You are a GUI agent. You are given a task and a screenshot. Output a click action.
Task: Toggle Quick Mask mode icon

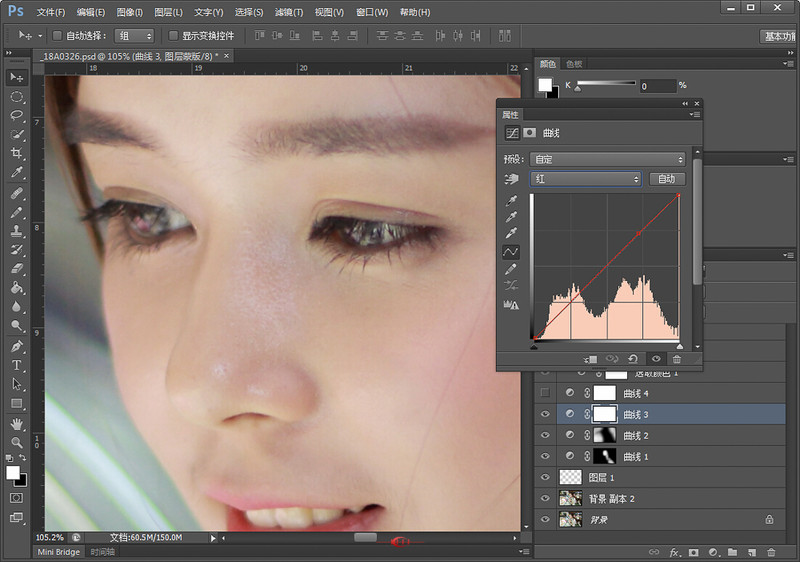pos(16,498)
